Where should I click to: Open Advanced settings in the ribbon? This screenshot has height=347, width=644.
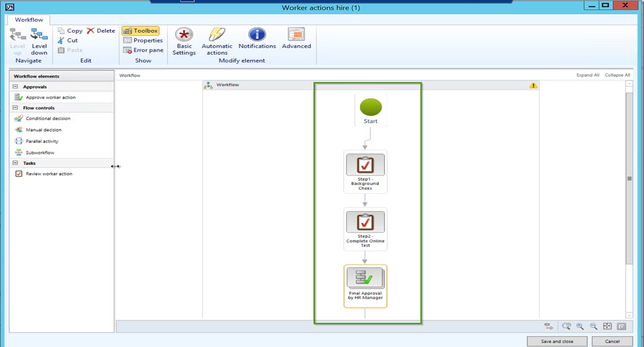tap(296, 40)
